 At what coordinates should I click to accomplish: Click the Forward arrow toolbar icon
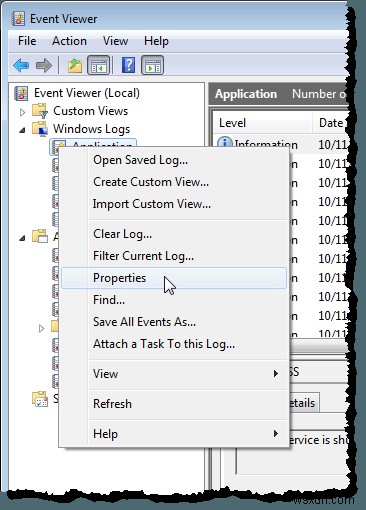tap(44, 65)
